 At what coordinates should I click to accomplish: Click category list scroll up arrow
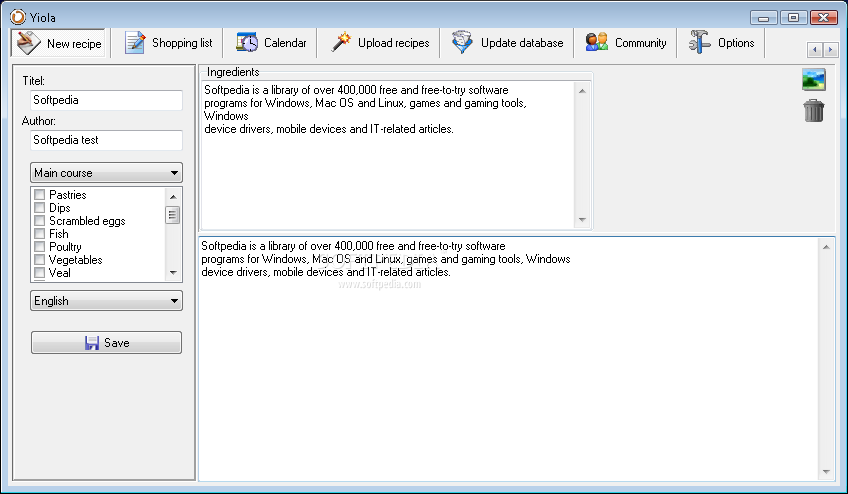pyautogui.click(x=173, y=196)
